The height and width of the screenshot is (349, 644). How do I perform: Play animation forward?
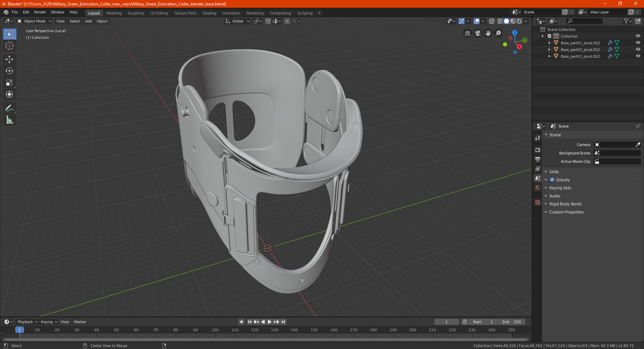click(x=270, y=322)
